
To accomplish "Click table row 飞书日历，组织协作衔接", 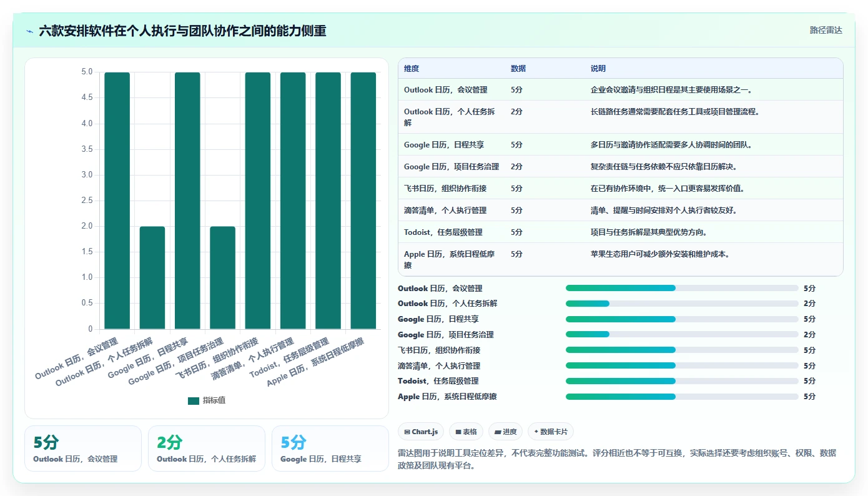I will point(620,189).
